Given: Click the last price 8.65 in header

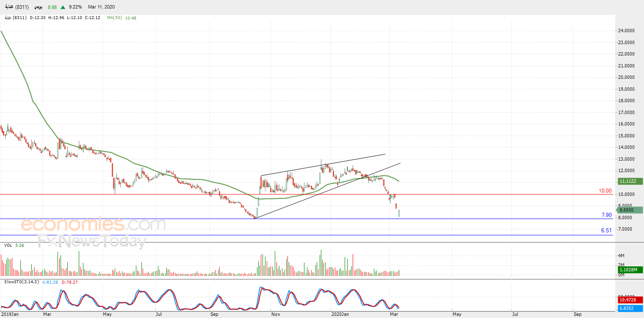Looking at the screenshot, I should tap(53, 7).
